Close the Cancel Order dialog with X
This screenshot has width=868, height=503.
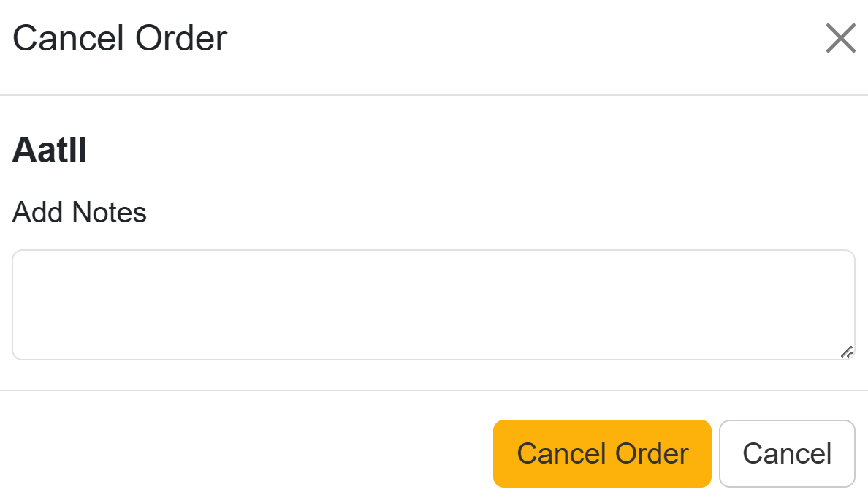(x=840, y=38)
